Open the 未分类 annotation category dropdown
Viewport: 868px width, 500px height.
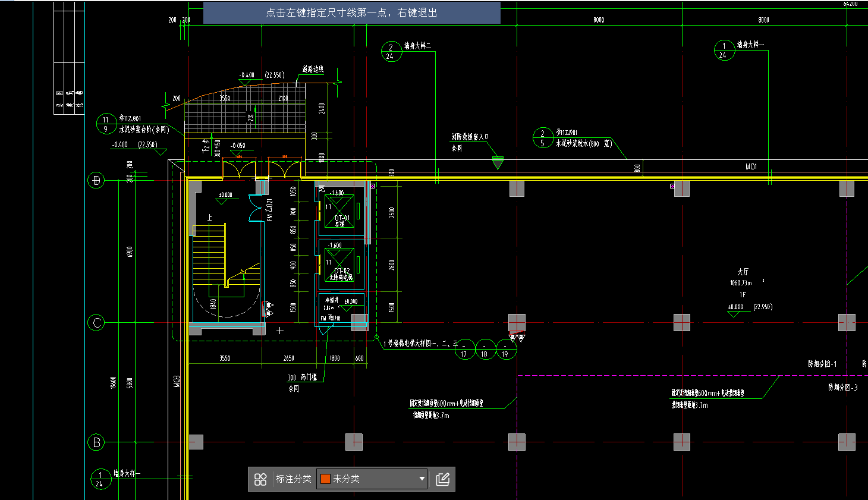[x=372, y=479]
